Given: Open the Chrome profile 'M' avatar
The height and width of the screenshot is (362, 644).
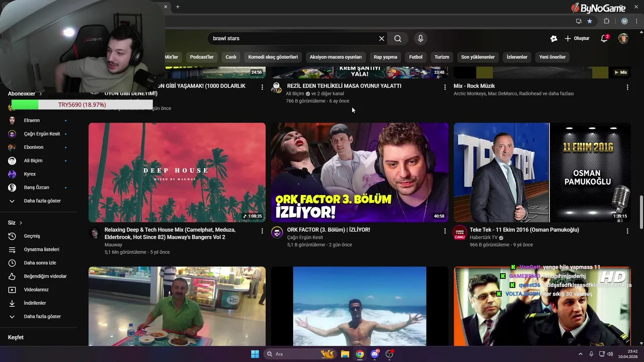Looking at the screenshot, I should coord(624,21).
